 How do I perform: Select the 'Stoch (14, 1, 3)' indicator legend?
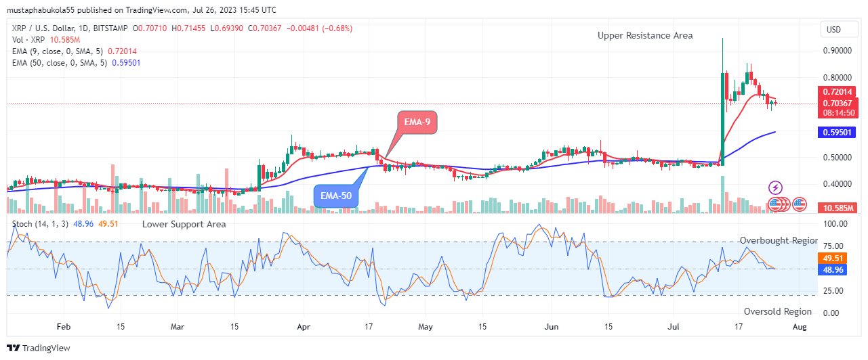39,224
